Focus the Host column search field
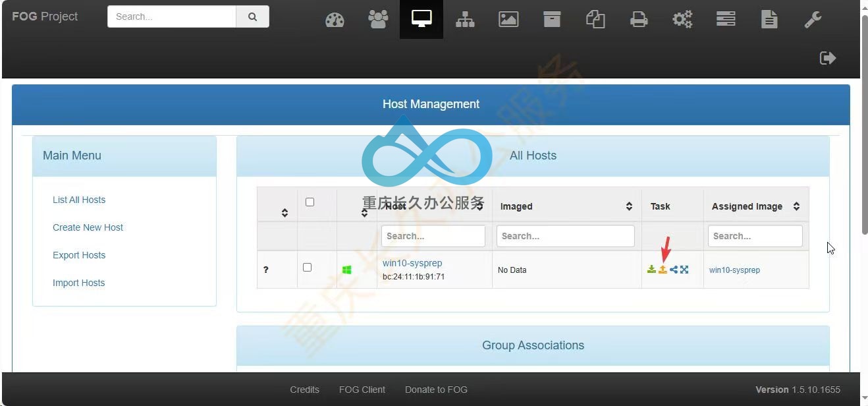868x406 pixels. click(433, 236)
